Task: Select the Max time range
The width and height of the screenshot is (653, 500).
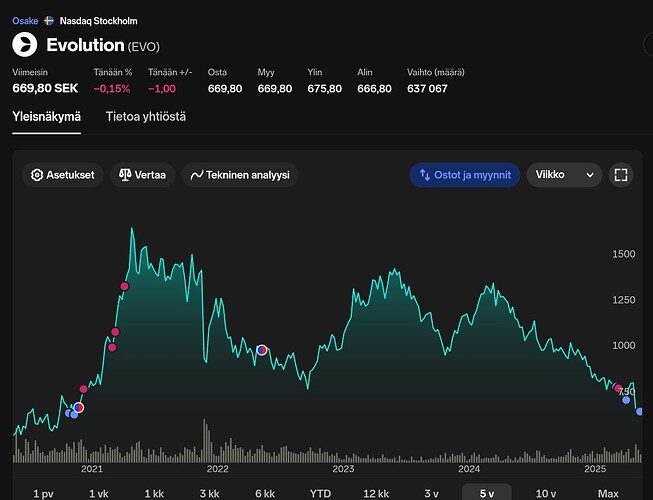Action: pos(608,494)
